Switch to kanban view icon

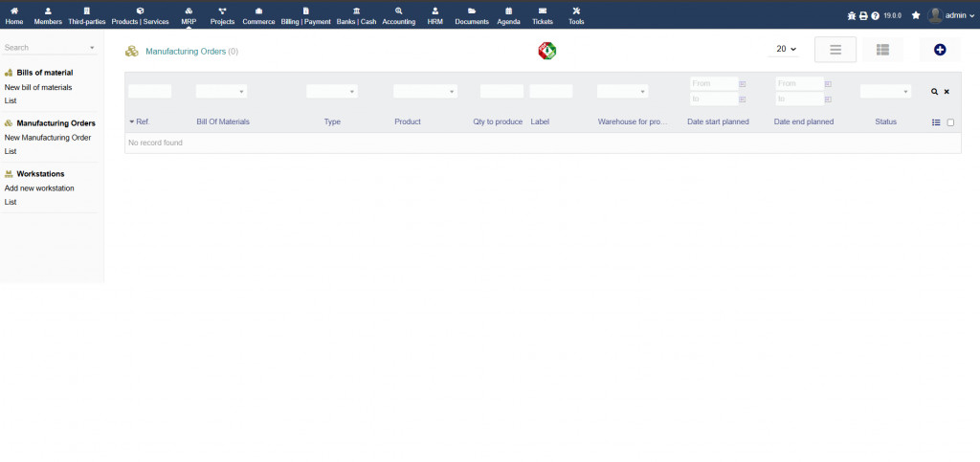[x=882, y=50]
